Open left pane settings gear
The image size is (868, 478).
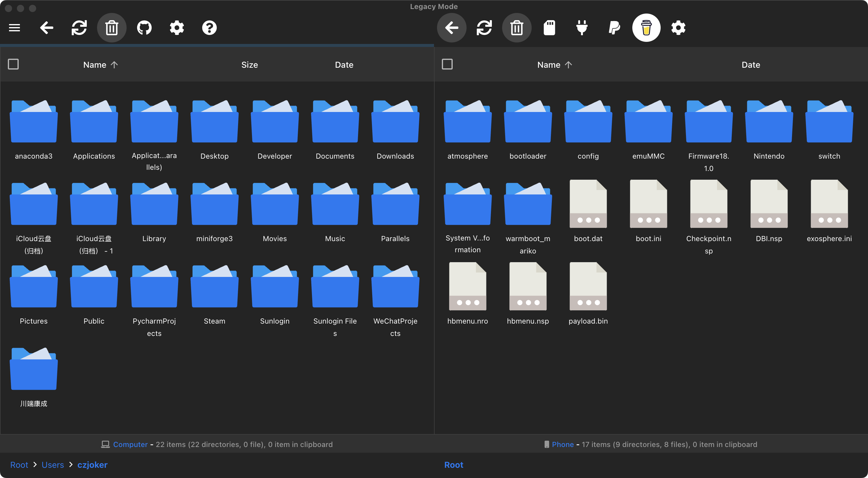coord(177,28)
